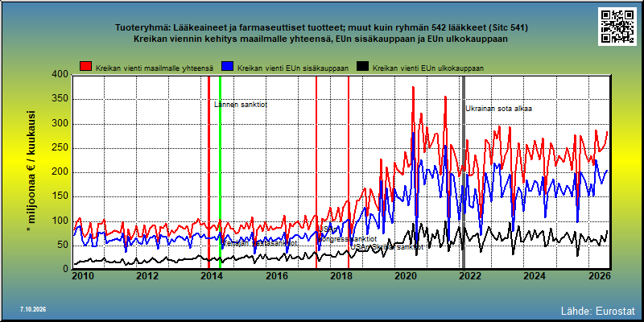
Task: Click the date stamp 7.10.2026
Action: pos(33,309)
